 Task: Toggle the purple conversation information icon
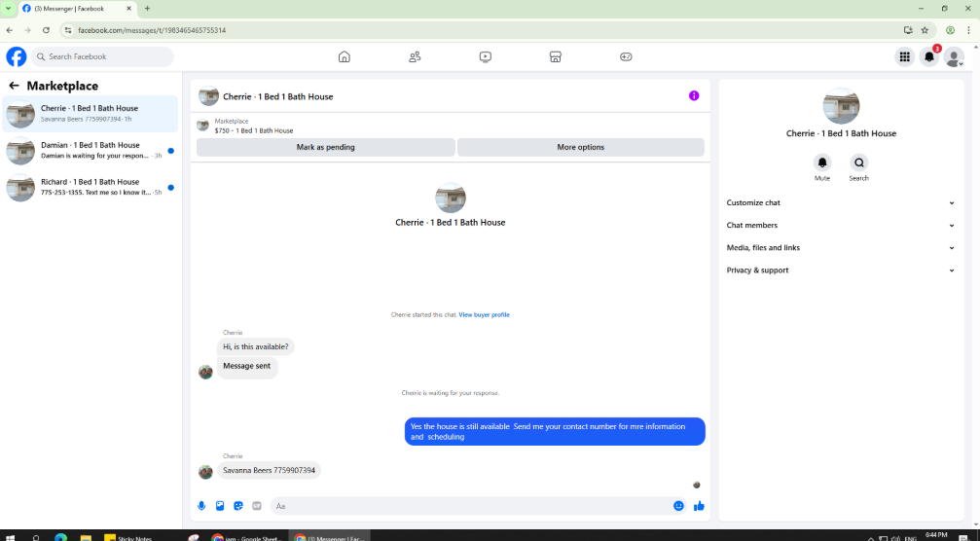tap(694, 95)
